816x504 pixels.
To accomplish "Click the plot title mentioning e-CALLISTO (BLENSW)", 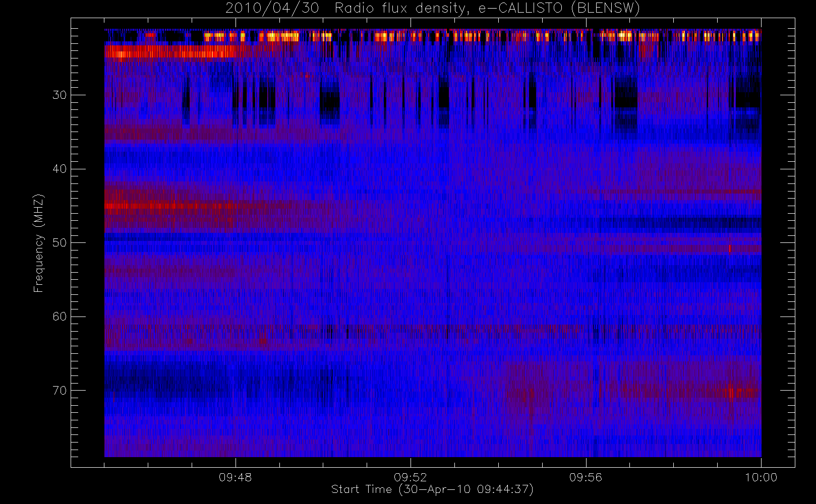I will tap(433, 9).
